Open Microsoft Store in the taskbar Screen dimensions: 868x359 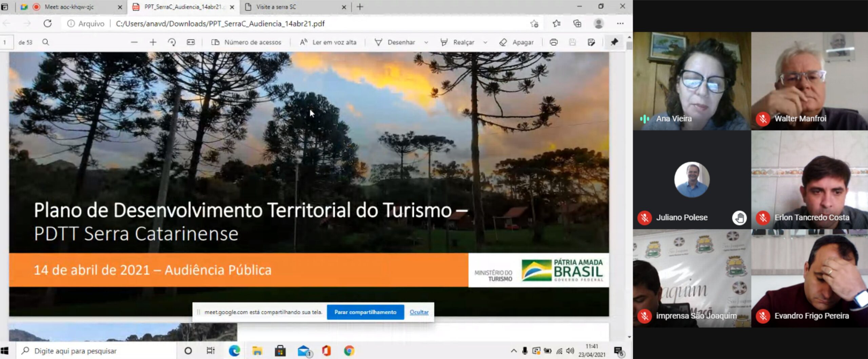coord(280,351)
